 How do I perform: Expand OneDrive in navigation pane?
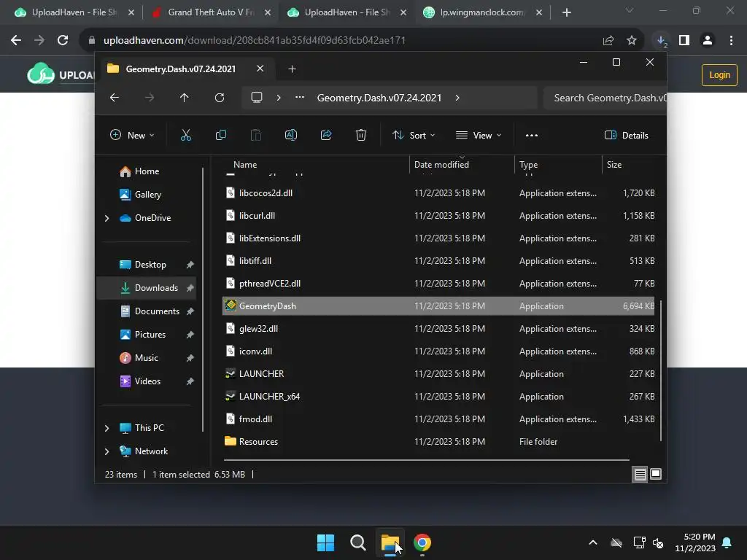coord(107,218)
